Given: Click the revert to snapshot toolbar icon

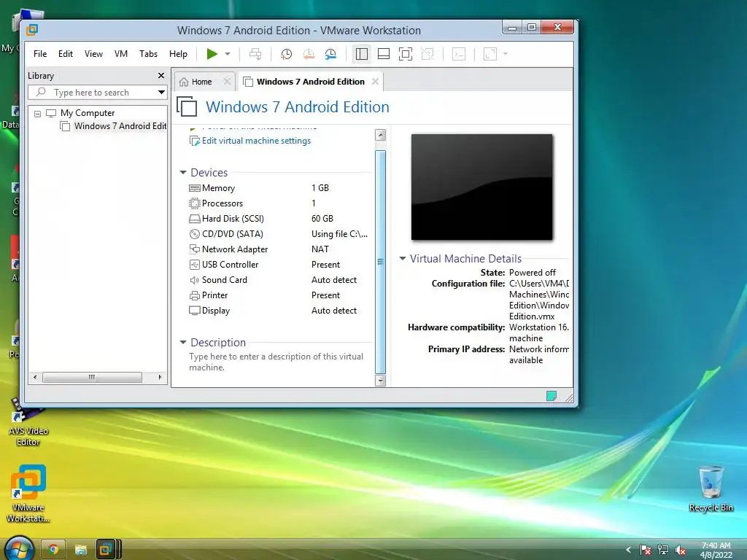Looking at the screenshot, I should pyautogui.click(x=309, y=54).
